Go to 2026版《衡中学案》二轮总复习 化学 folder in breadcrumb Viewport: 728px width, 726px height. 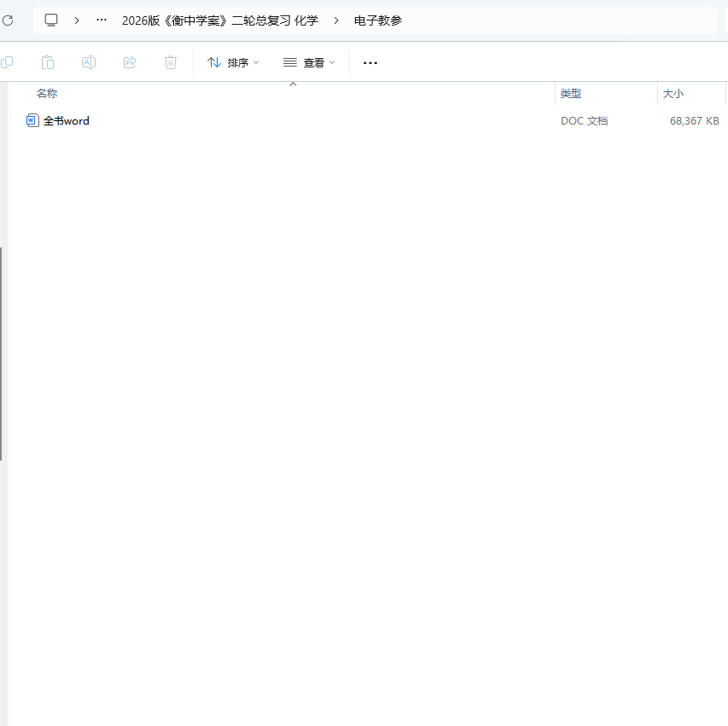(219, 20)
